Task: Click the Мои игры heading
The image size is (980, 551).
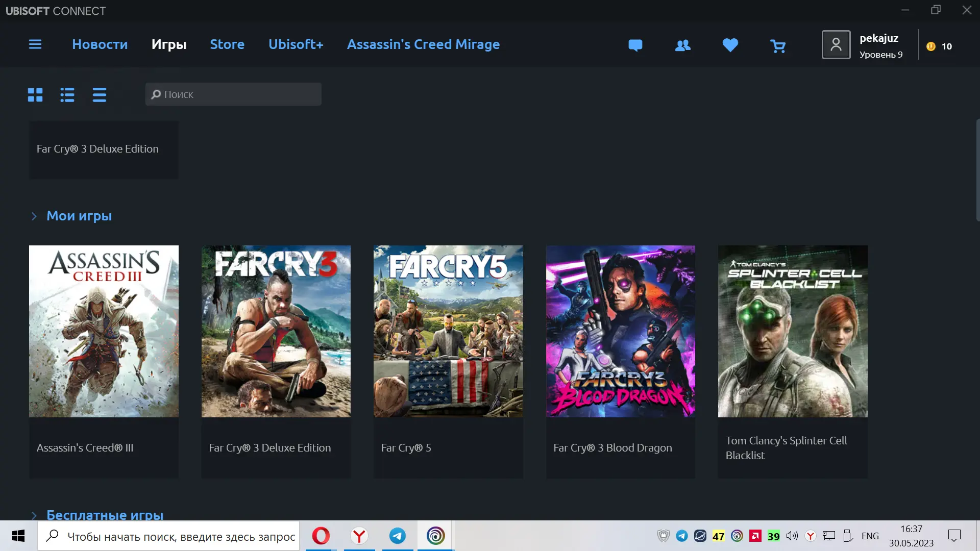Action: pyautogui.click(x=79, y=216)
